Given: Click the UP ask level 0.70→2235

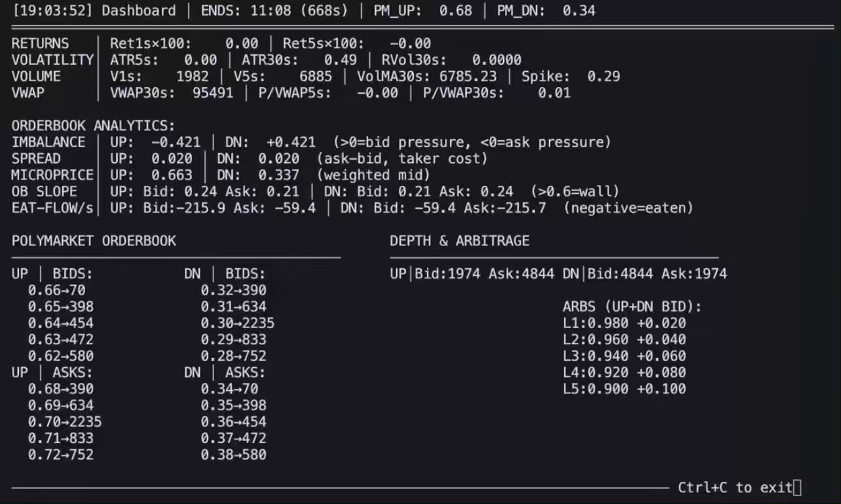Looking at the screenshot, I should (64, 422).
